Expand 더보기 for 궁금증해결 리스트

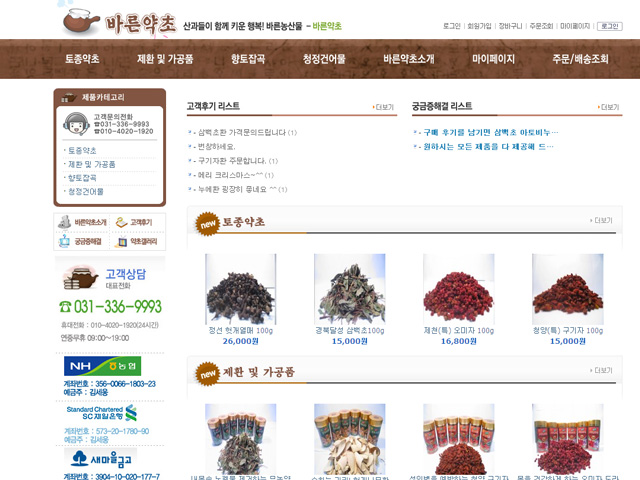coord(608,107)
